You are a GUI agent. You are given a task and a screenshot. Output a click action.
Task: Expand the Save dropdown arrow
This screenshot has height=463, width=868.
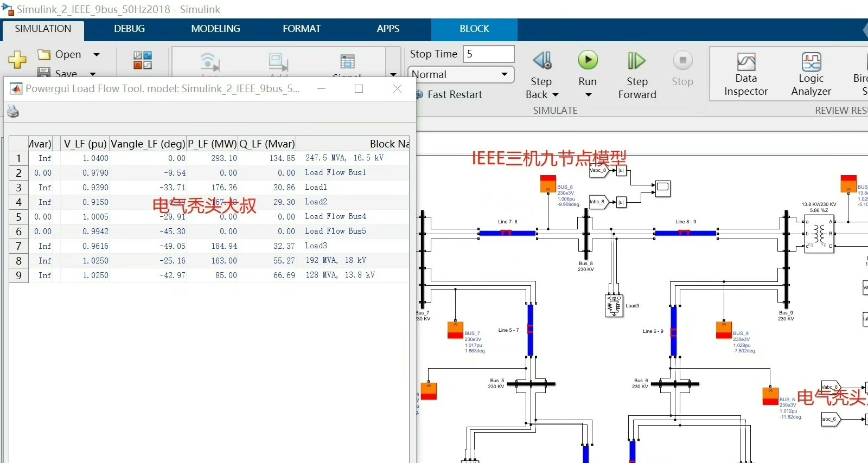[x=93, y=73]
